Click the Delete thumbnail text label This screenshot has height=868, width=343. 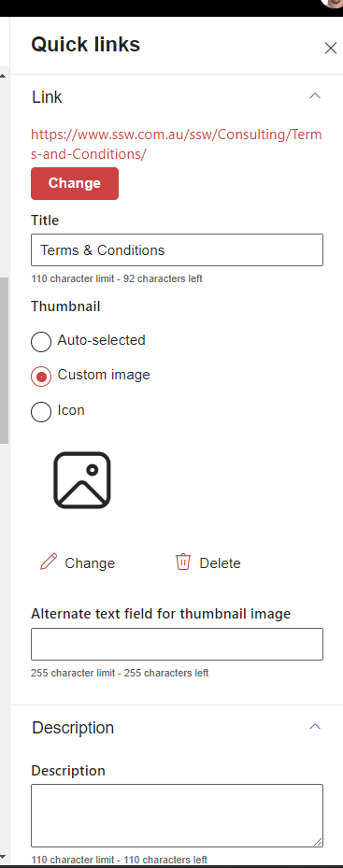pyautogui.click(x=220, y=563)
